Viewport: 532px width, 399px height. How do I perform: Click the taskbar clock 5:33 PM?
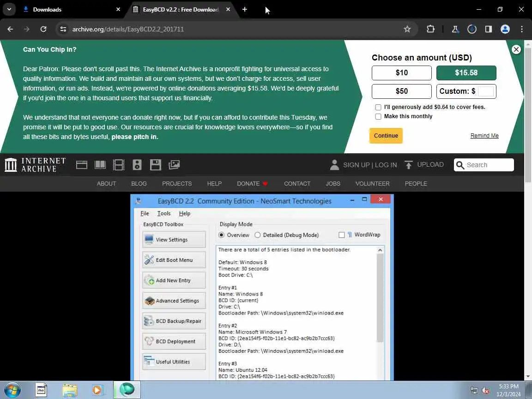point(508,387)
